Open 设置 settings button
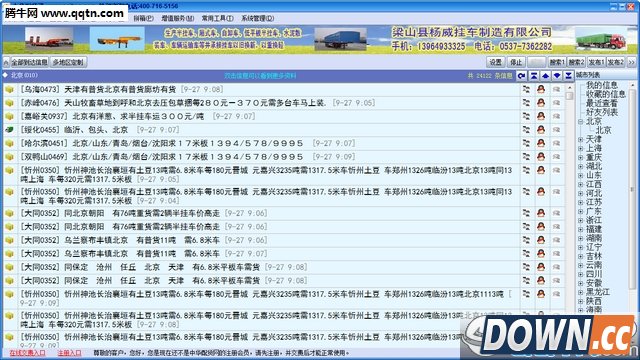 [496, 62]
